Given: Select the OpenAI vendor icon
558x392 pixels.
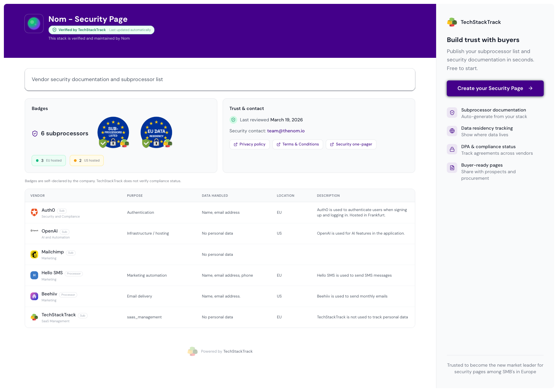Looking at the screenshot, I should 34,230.
